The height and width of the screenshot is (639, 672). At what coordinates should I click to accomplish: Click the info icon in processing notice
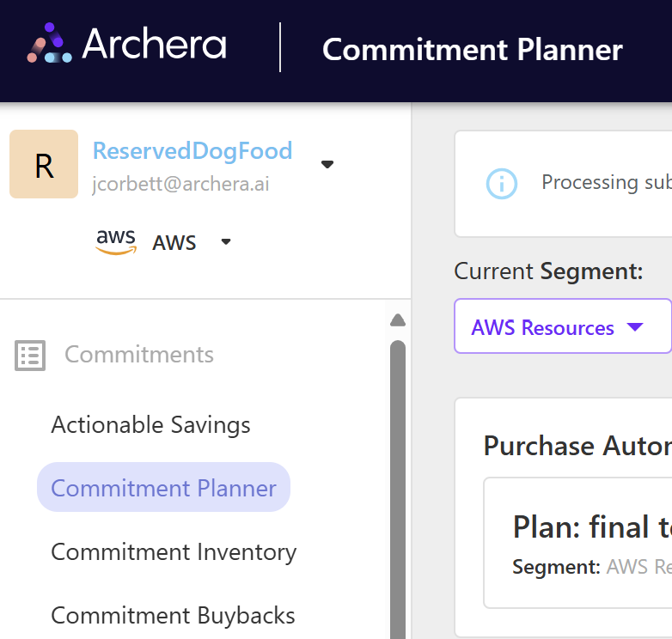tap(502, 184)
